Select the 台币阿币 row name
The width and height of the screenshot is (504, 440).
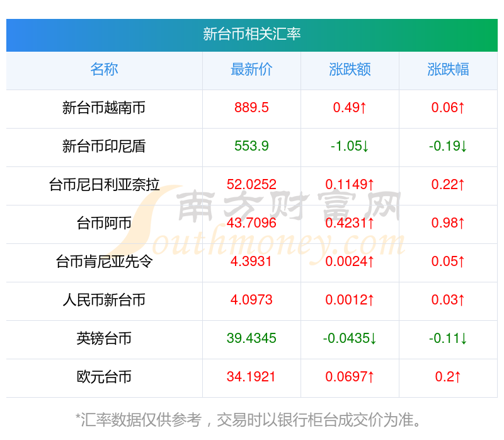(x=104, y=223)
